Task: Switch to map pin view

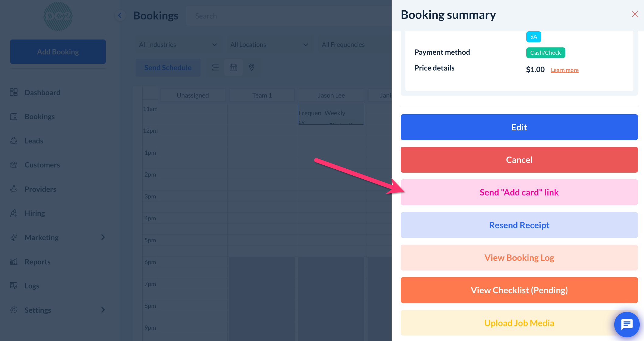Action: [251, 67]
